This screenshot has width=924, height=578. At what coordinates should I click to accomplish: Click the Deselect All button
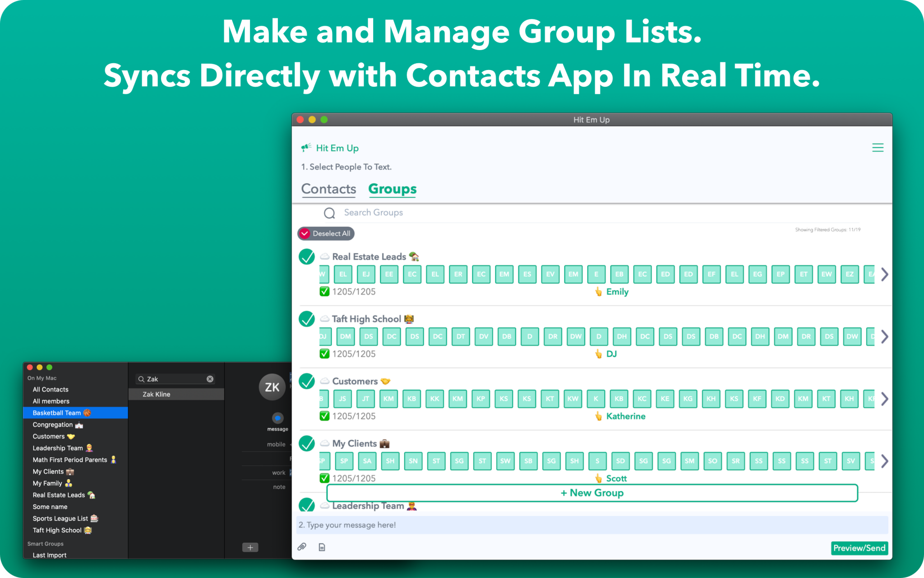tap(326, 233)
